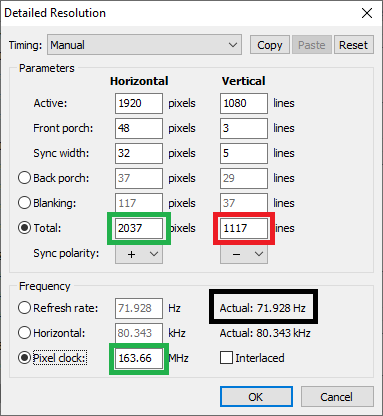Image resolution: width=383 pixels, height=416 pixels.
Task: Click the Horizontal Front porch field
Action: click(139, 128)
